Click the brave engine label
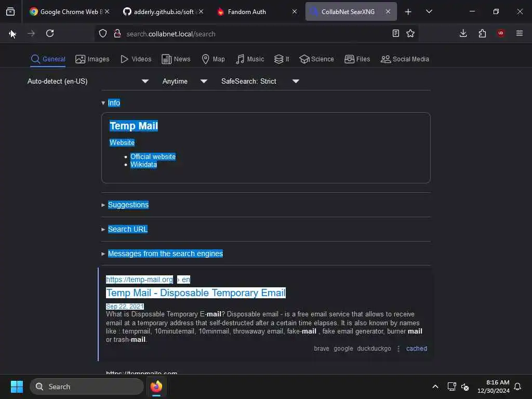Screen dimensions: 532x399 (x=321, y=349)
